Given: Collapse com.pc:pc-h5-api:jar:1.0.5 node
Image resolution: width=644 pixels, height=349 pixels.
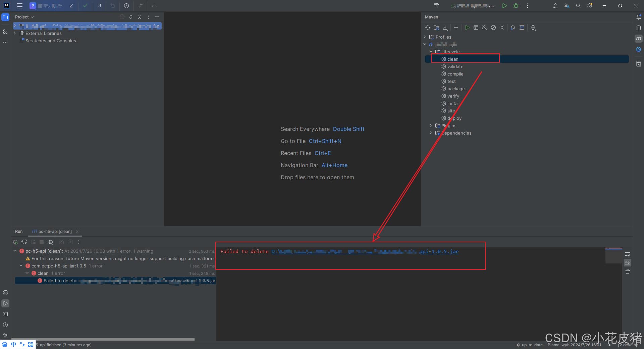Looking at the screenshot, I should tap(21, 266).
